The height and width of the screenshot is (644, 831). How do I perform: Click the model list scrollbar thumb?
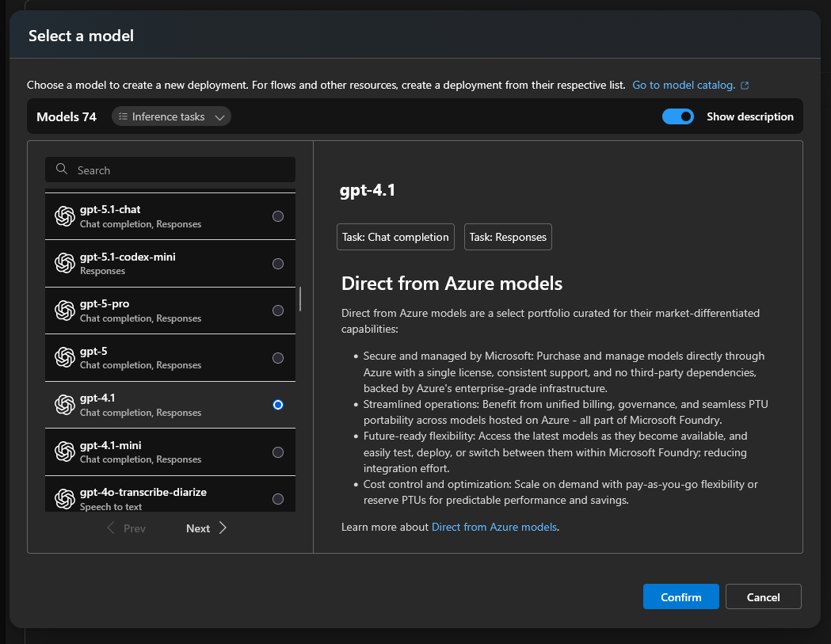pyautogui.click(x=300, y=299)
